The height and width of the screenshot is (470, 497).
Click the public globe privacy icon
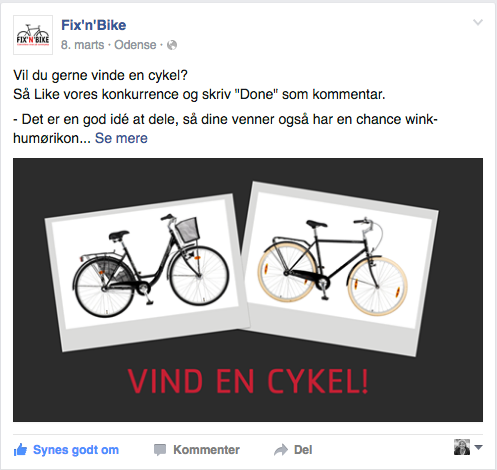pos(172,45)
